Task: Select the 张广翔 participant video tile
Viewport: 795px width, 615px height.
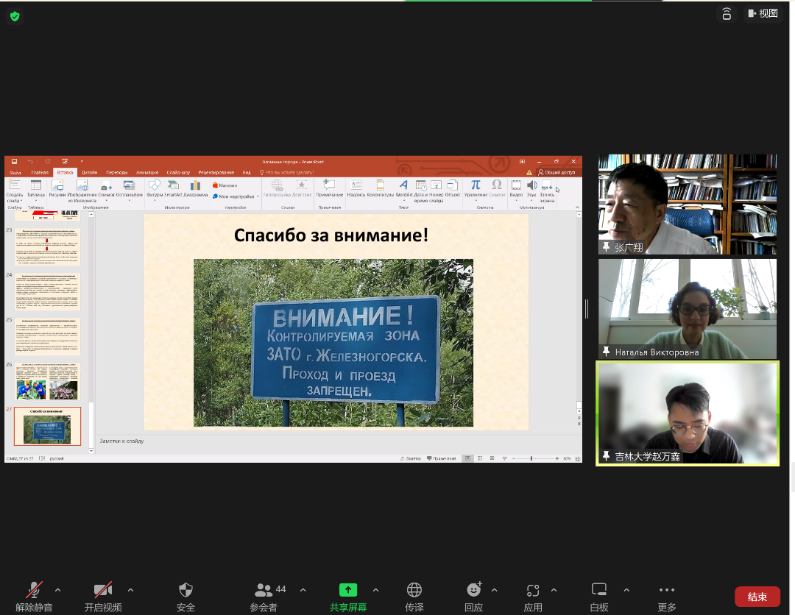Action: coord(687,205)
